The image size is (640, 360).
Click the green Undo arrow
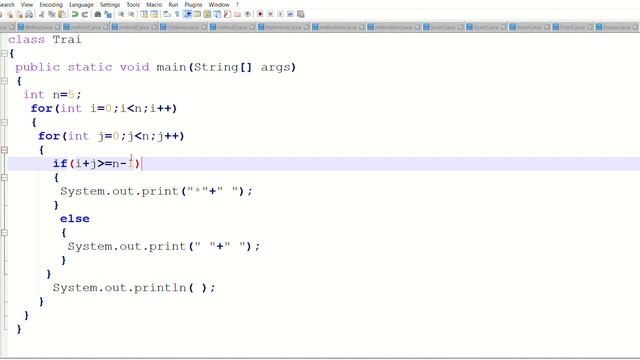75,14
